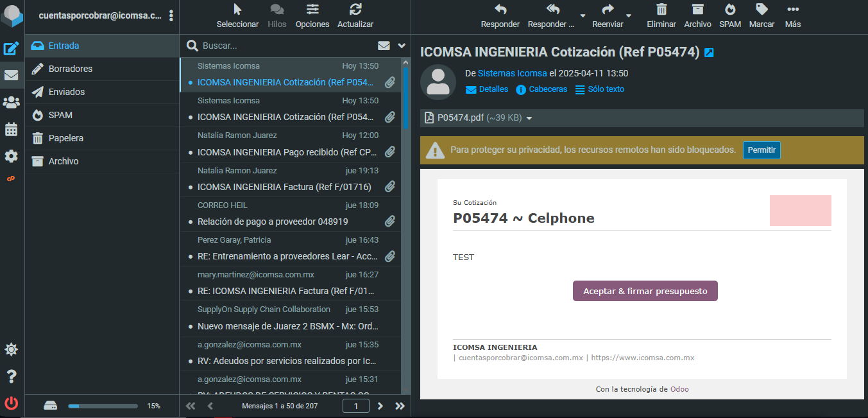The width and height of the screenshot is (868, 418).
Task: Open the P05474.pdf attachment
Action: pos(473,118)
